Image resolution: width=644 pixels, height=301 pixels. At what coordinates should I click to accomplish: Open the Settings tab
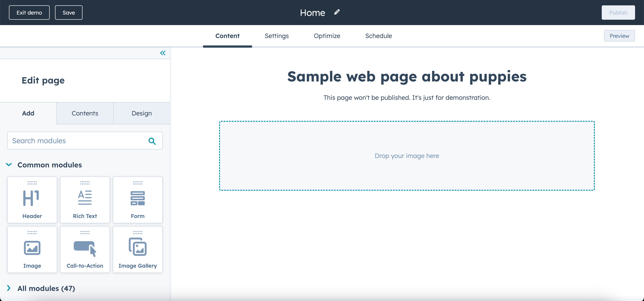pyautogui.click(x=277, y=36)
